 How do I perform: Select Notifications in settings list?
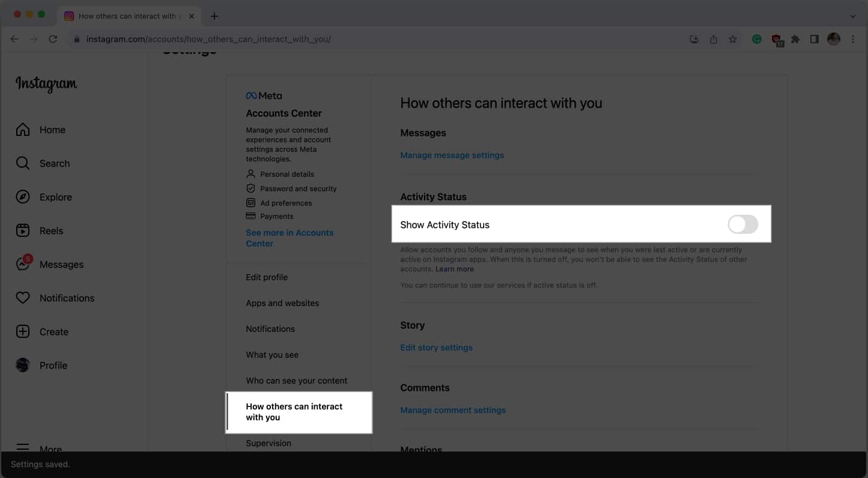(270, 329)
